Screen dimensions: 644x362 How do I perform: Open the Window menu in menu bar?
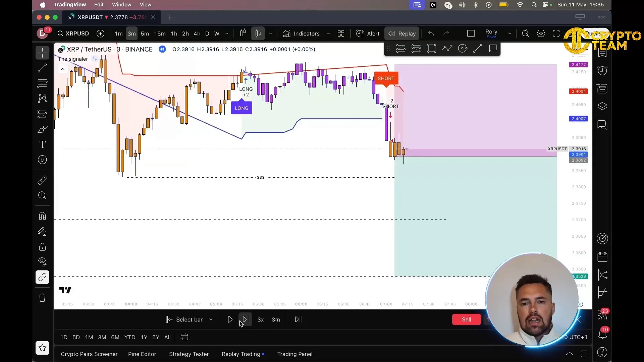point(121,5)
